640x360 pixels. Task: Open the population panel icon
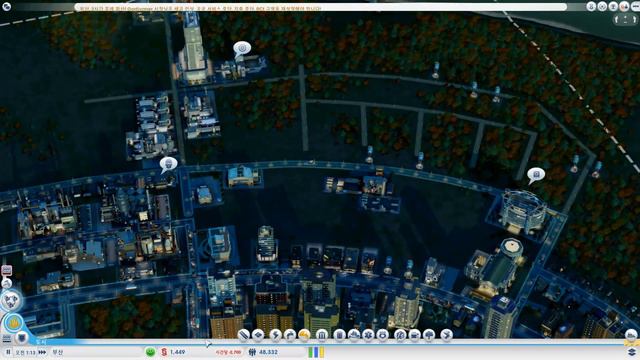(252, 352)
